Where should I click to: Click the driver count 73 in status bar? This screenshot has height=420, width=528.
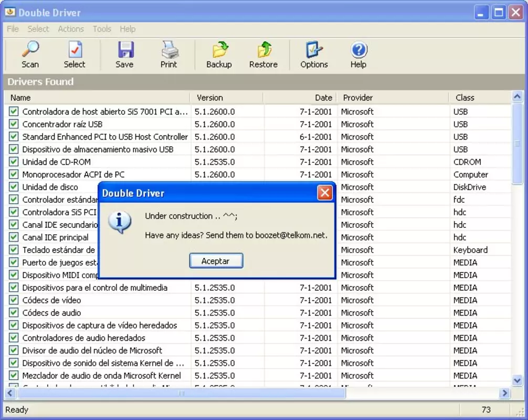tap(486, 409)
